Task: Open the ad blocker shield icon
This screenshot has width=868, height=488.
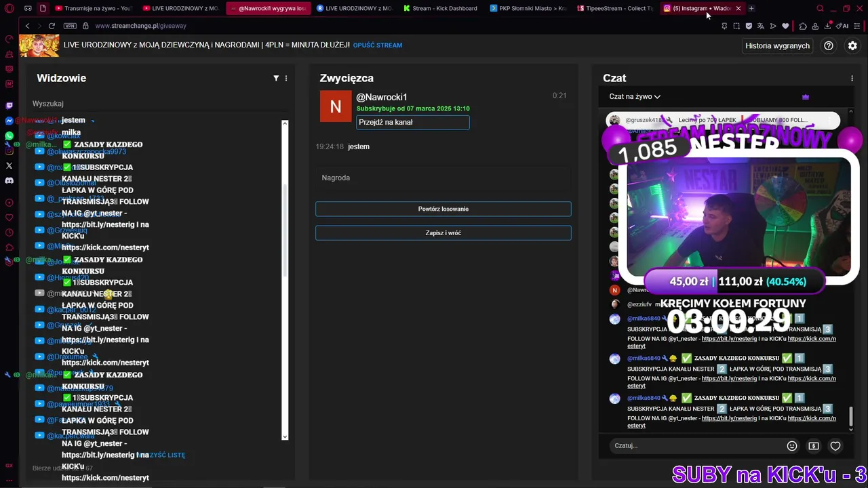Action: point(749,26)
